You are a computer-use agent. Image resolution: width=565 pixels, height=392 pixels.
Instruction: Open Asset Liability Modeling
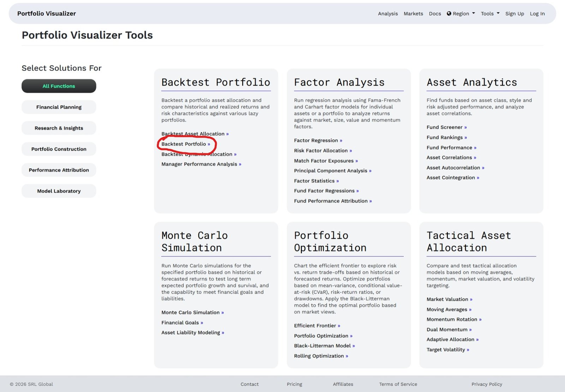tap(193, 333)
